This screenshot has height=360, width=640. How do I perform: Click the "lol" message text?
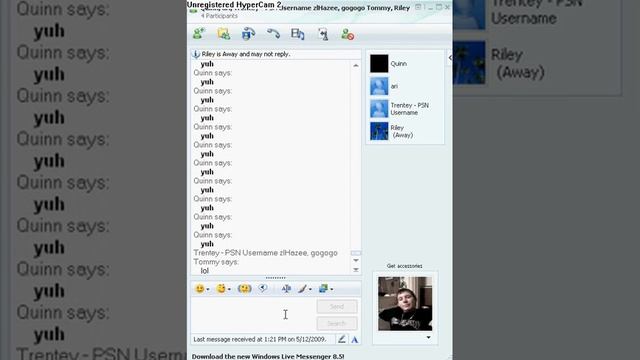coord(204,271)
